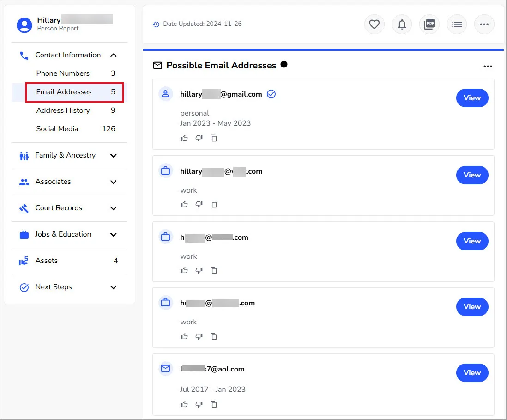Image resolution: width=507 pixels, height=420 pixels.
Task: Click the heart favorite icon
Action: tap(374, 24)
